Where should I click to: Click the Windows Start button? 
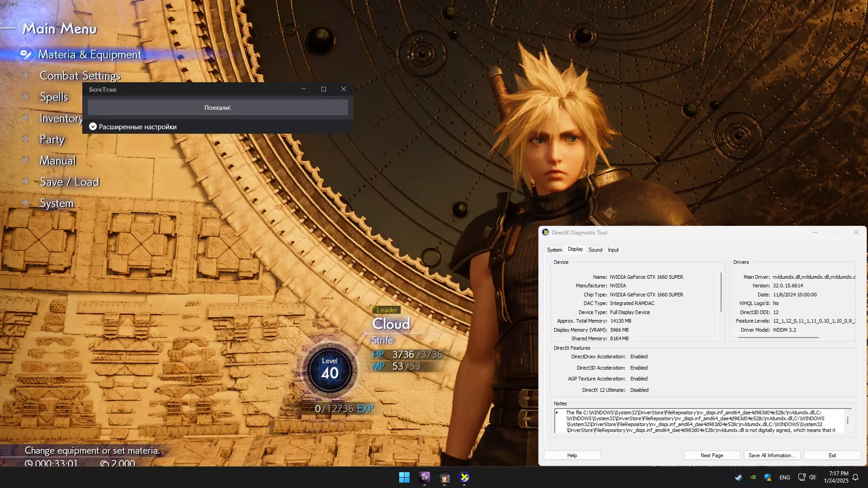coord(404,477)
